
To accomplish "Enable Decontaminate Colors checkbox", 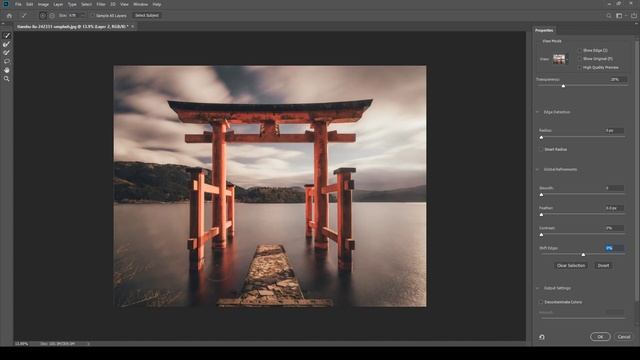I will click(541, 302).
